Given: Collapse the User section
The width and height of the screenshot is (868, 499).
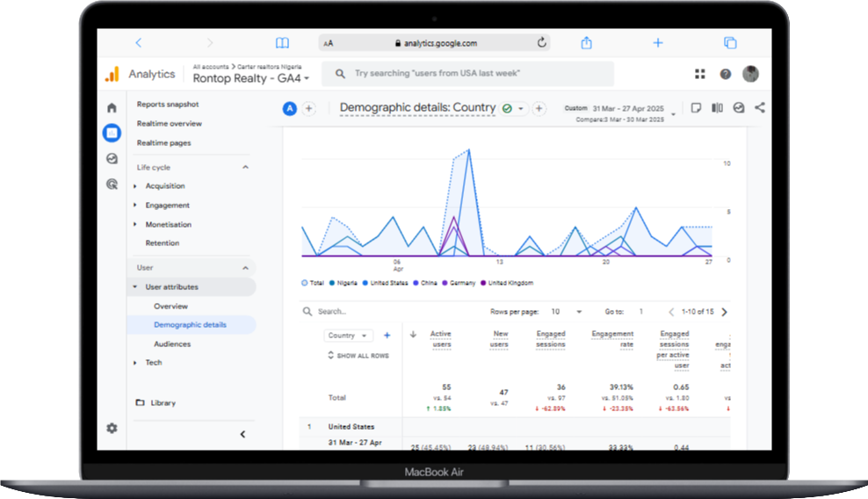Looking at the screenshot, I should [x=245, y=268].
